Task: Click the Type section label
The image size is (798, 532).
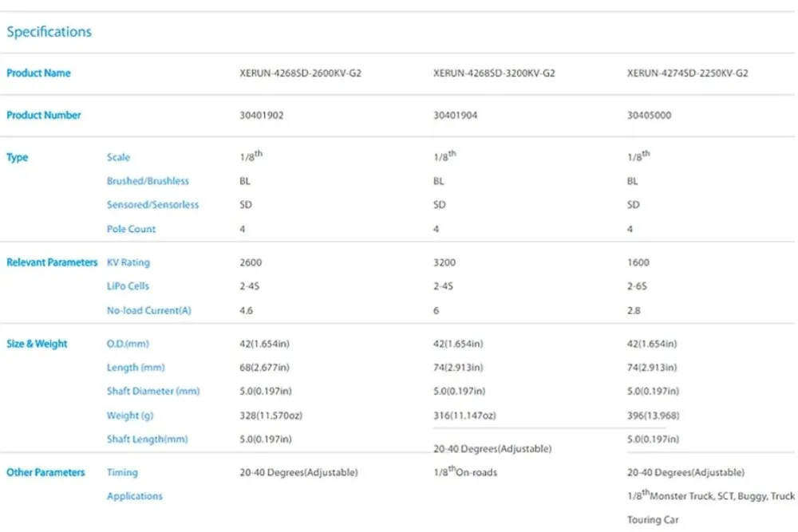Action: pyautogui.click(x=18, y=157)
